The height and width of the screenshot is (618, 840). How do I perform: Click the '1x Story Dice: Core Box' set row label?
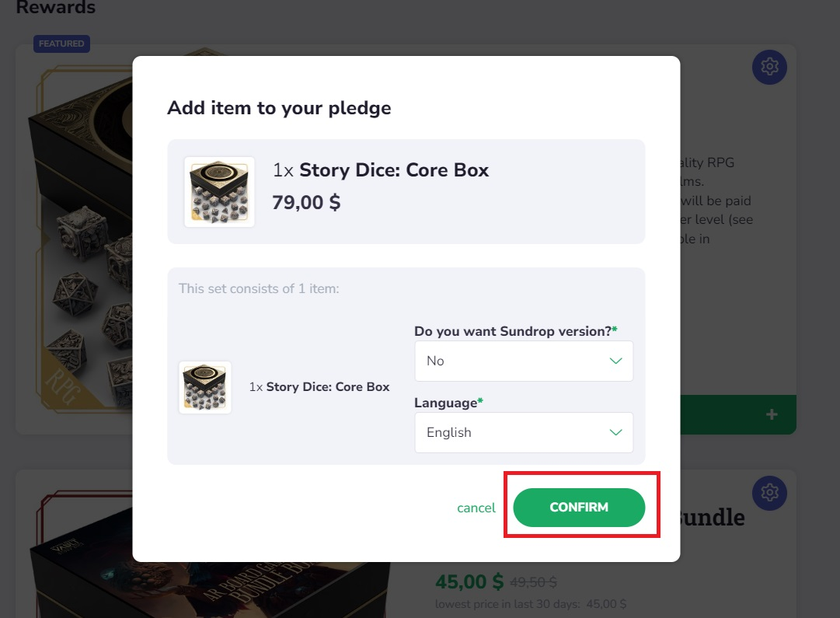319,386
